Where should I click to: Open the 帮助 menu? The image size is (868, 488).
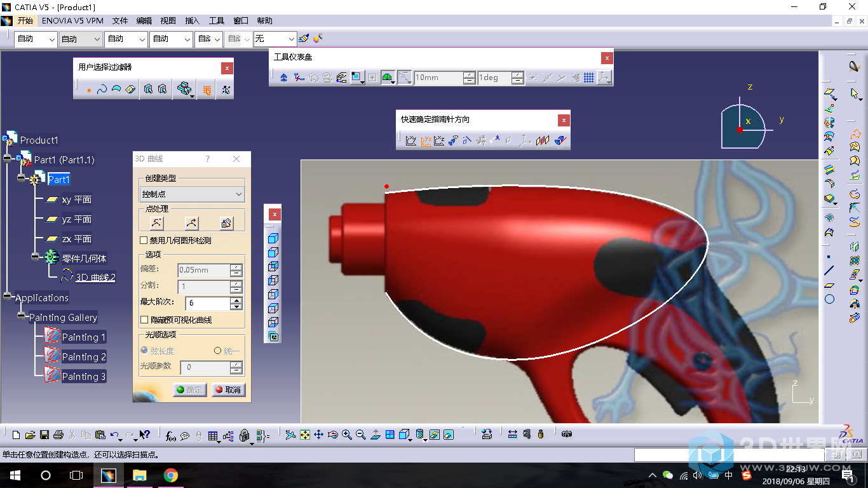[265, 20]
